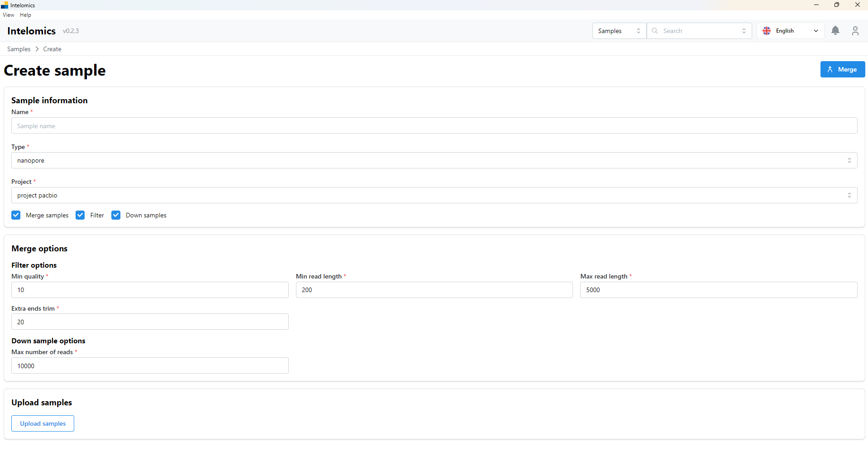The height and width of the screenshot is (466, 868).
Task: Click the breadcrumb chevron separator
Action: point(37,49)
